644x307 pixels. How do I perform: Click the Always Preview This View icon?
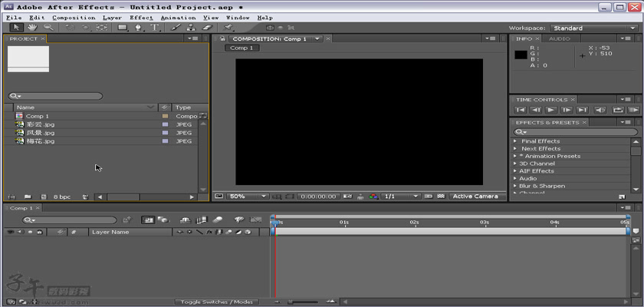[x=219, y=196]
